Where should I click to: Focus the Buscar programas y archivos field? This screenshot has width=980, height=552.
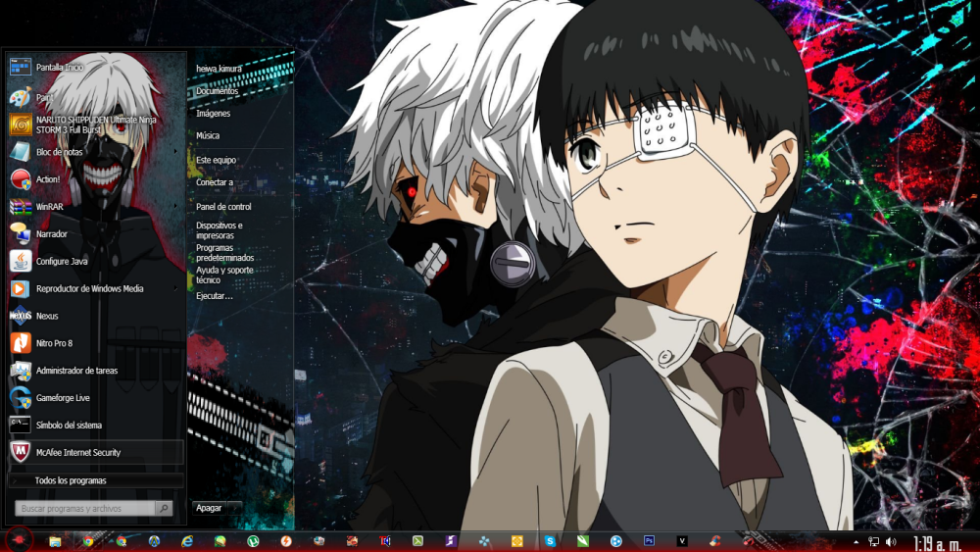pyautogui.click(x=85, y=509)
